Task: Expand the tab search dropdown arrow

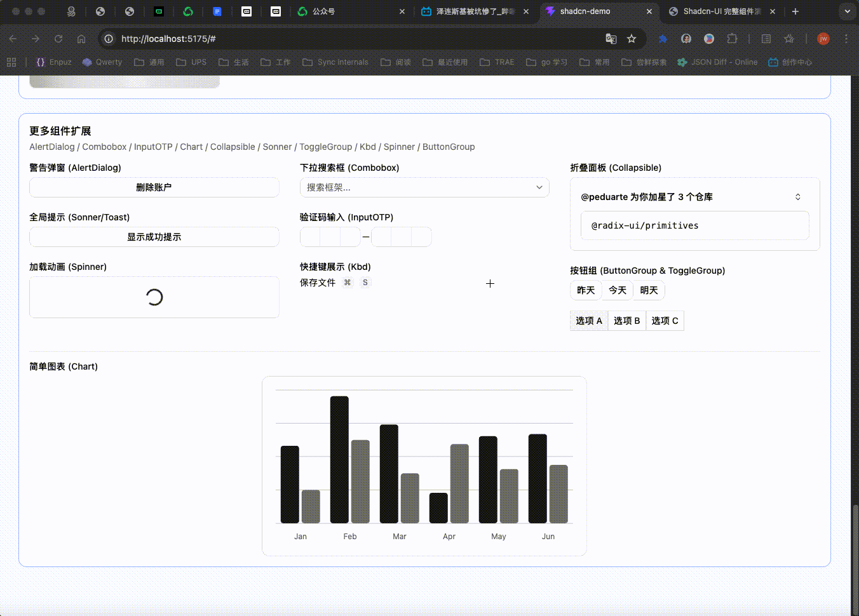Action: click(847, 11)
